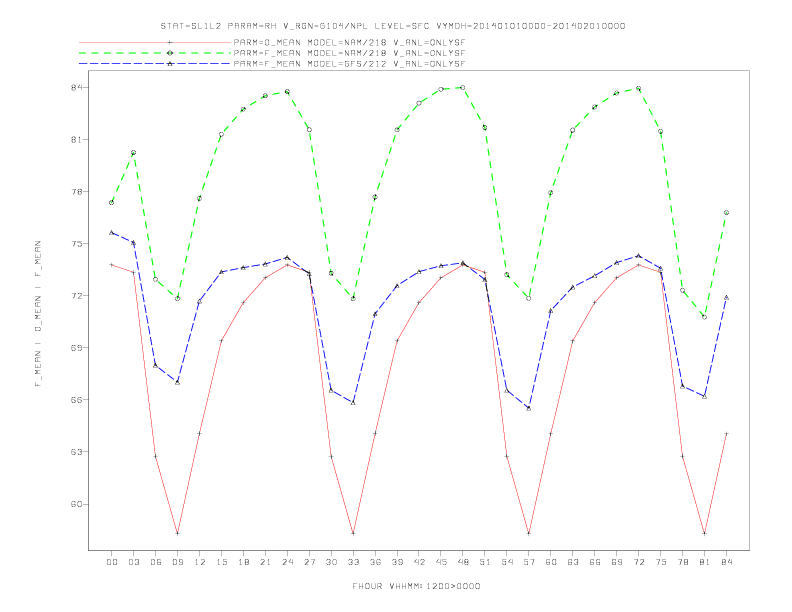The image size is (792, 612).
Task: Click y-axis tick label 60
Action: [76, 504]
